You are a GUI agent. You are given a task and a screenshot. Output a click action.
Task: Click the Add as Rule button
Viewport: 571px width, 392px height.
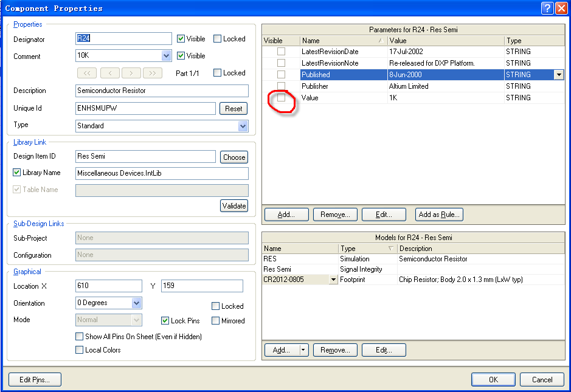point(440,215)
